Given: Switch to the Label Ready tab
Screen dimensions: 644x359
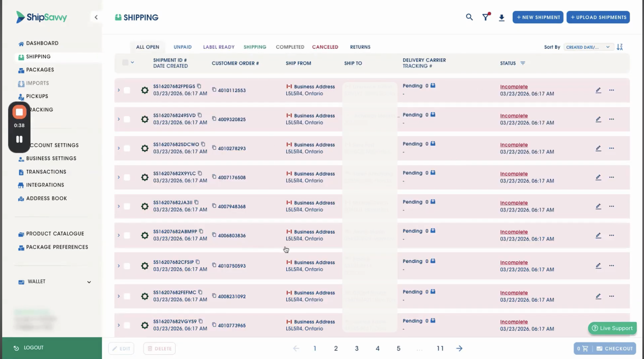Looking at the screenshot, I should [218, 47].
